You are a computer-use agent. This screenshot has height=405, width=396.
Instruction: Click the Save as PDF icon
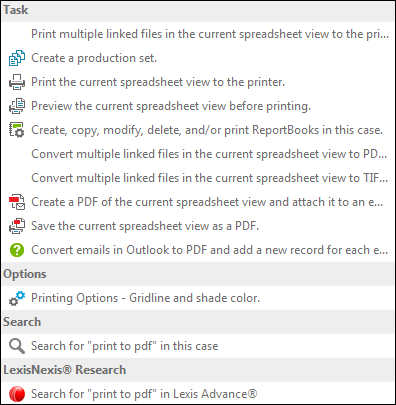17,226
